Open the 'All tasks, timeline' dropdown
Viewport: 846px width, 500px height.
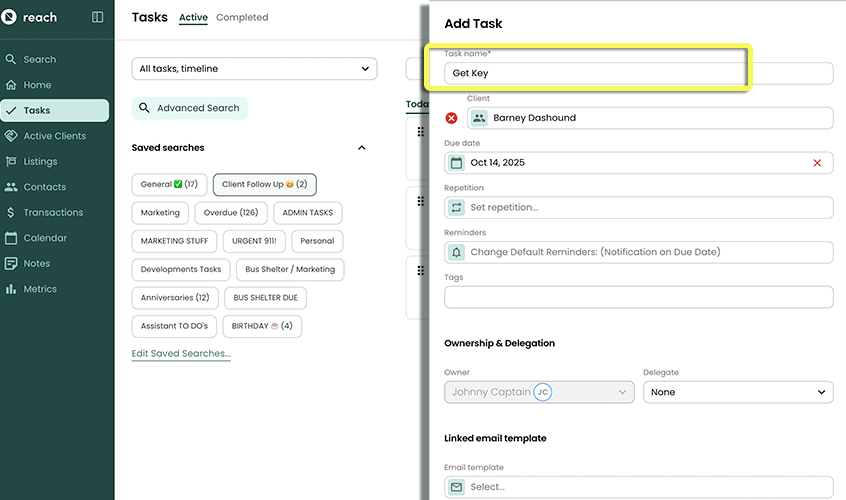[x=254, y=69]
